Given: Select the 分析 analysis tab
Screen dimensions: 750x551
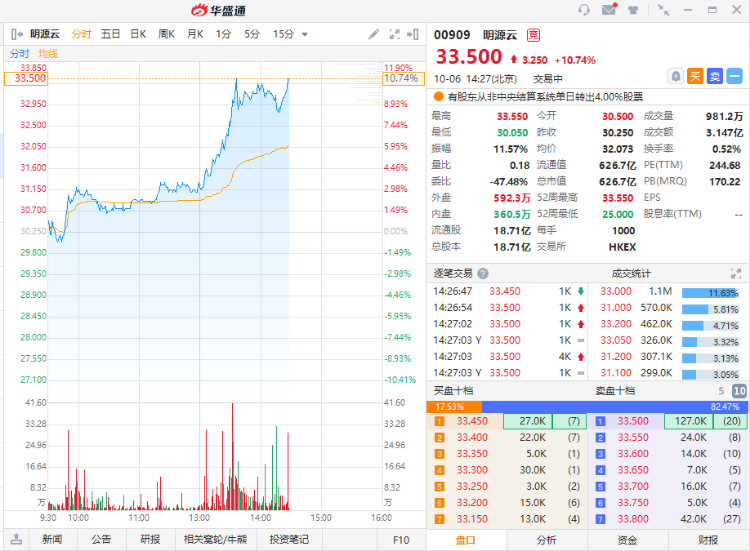Looking at the screenshot, I should click(546, 540).
